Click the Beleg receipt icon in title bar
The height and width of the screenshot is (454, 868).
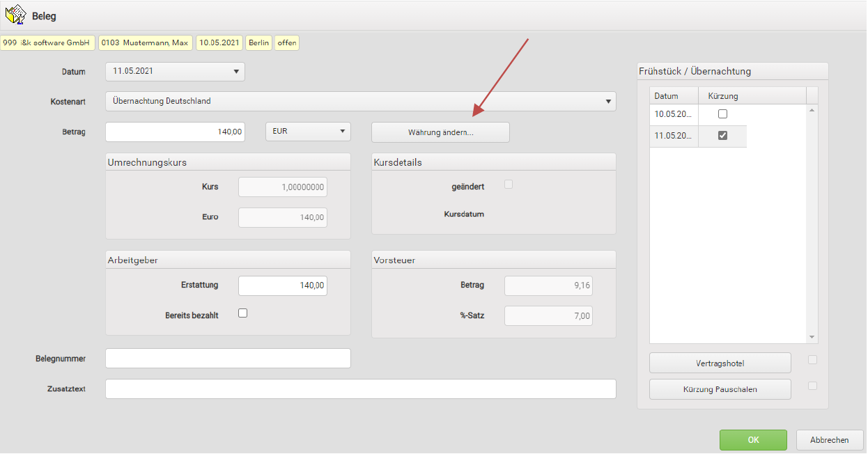pyautogui.click(x=16, y=15)
